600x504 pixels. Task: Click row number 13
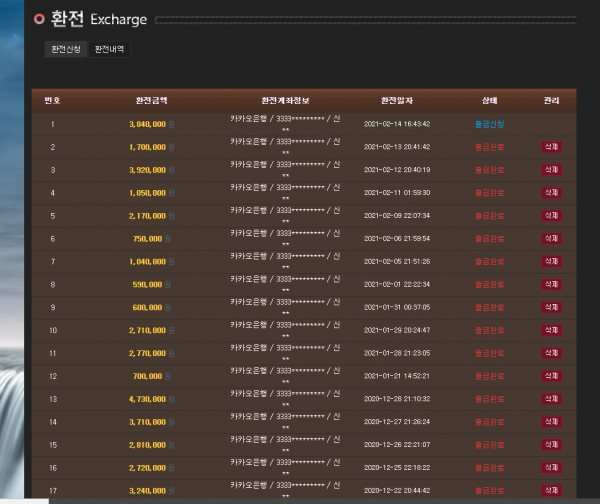pyautogui.click(x=53, y=399)
